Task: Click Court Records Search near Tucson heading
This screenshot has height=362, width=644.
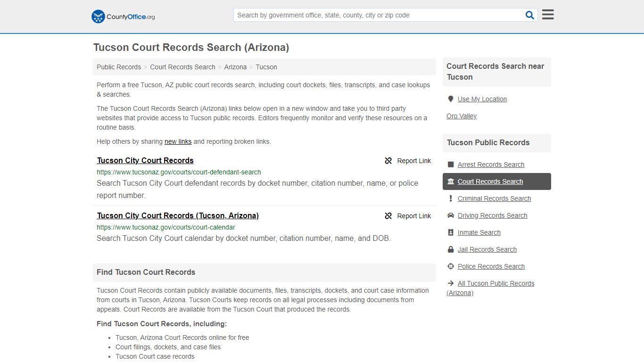Action: coord(495,72)
